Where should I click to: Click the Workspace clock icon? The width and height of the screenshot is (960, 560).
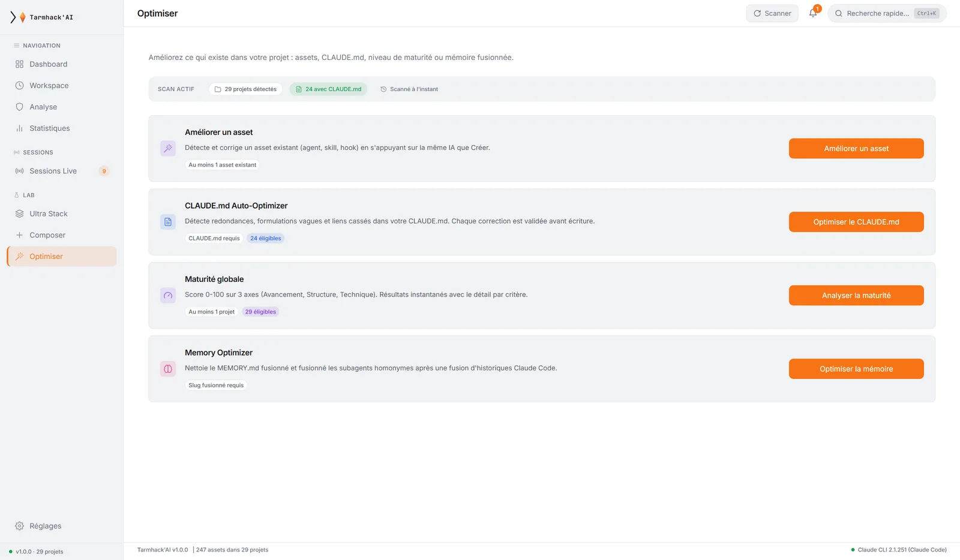pyautogui.click(x=19, y=86)
